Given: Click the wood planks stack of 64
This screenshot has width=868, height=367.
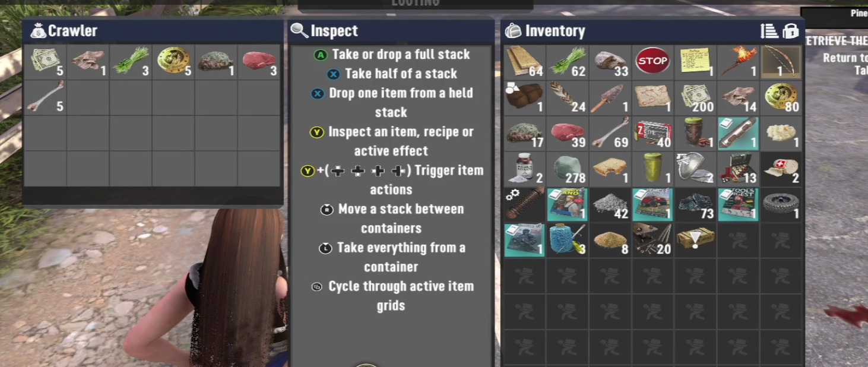Looking at the screenshot, I should pos(524,62).
